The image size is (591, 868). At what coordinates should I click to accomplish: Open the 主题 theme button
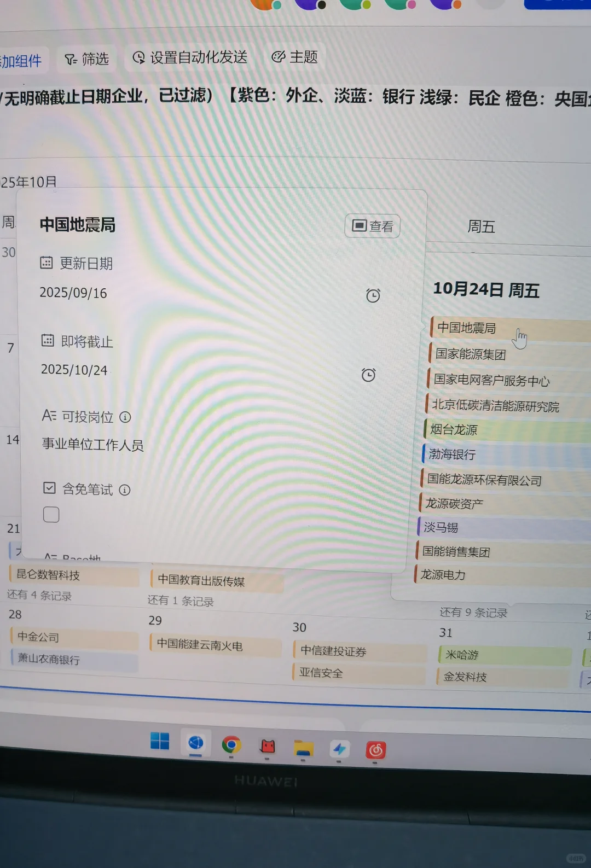tap(295, 57)
